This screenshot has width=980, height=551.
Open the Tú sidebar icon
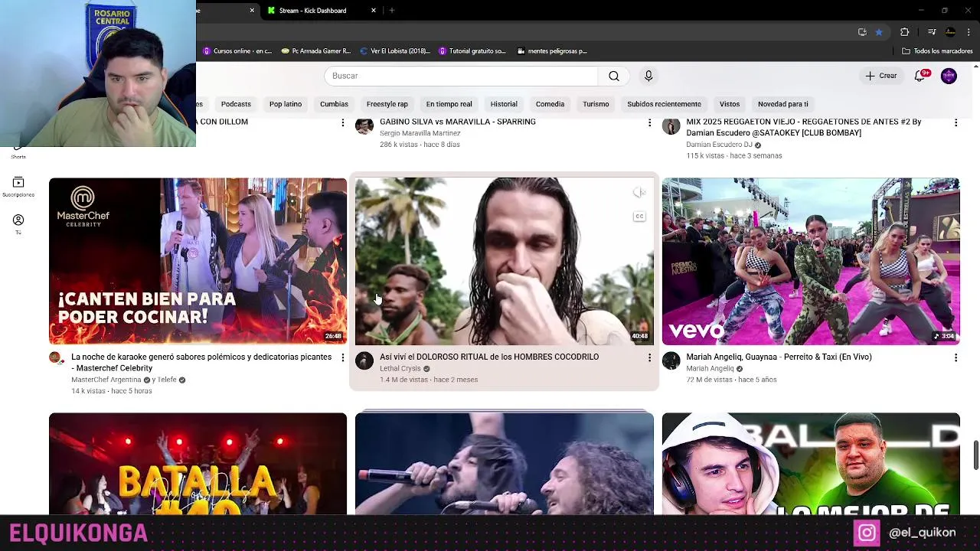[18, 223]
